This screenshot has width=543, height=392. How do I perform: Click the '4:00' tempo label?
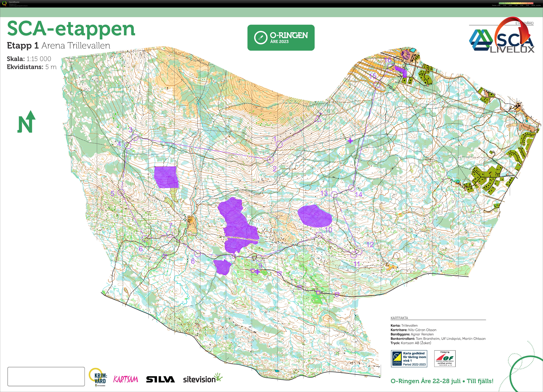[x=499, y=5]
